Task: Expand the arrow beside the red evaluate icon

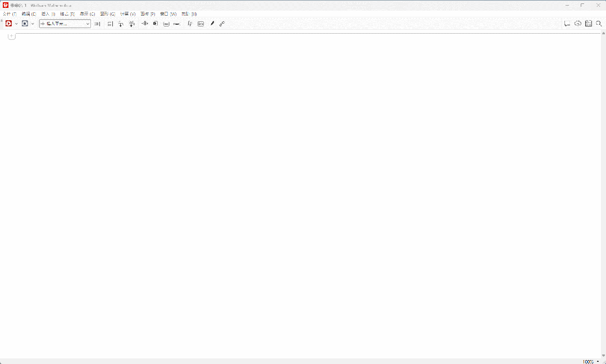Action: point(16,24)
